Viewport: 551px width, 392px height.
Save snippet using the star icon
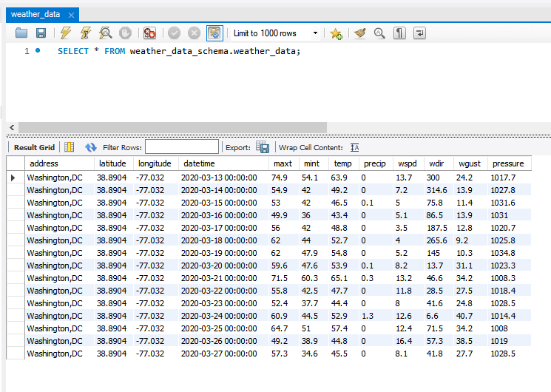point(336,33)
